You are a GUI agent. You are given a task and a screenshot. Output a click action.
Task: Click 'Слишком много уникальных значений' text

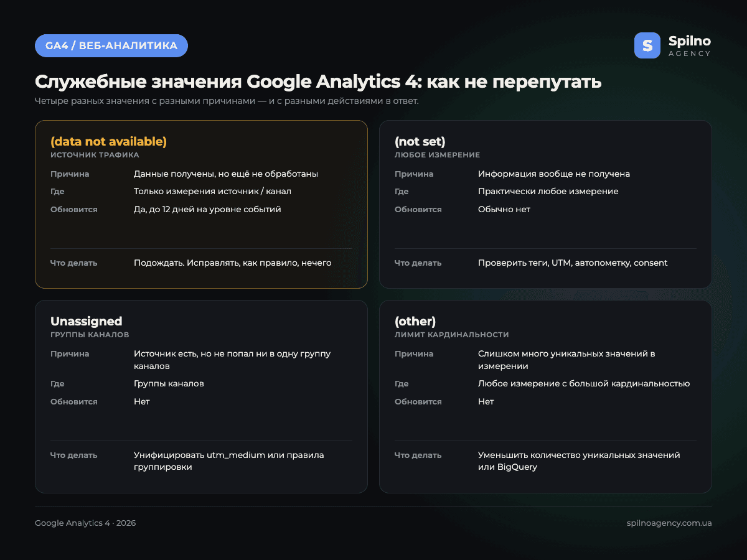tap(566, 360)
